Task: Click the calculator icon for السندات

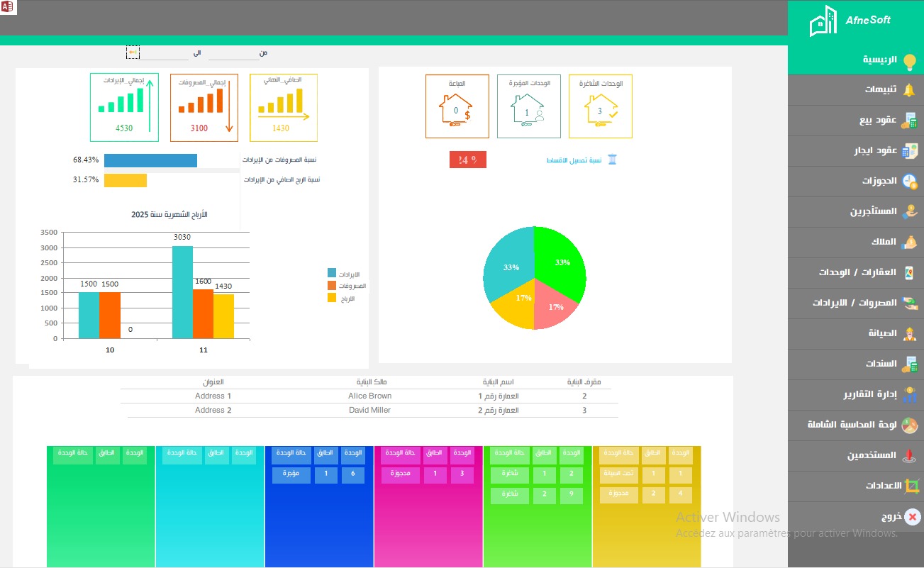Action: (909, 364)
